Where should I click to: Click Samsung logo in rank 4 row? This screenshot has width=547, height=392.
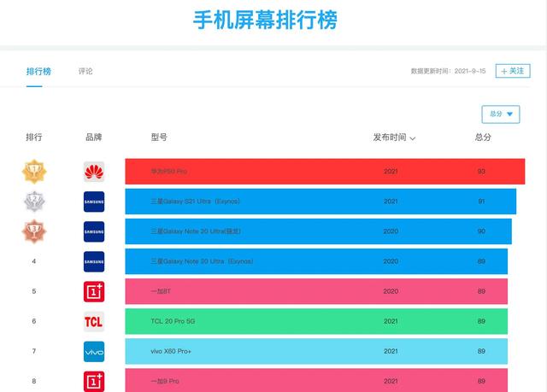click(x=94, y=261)
